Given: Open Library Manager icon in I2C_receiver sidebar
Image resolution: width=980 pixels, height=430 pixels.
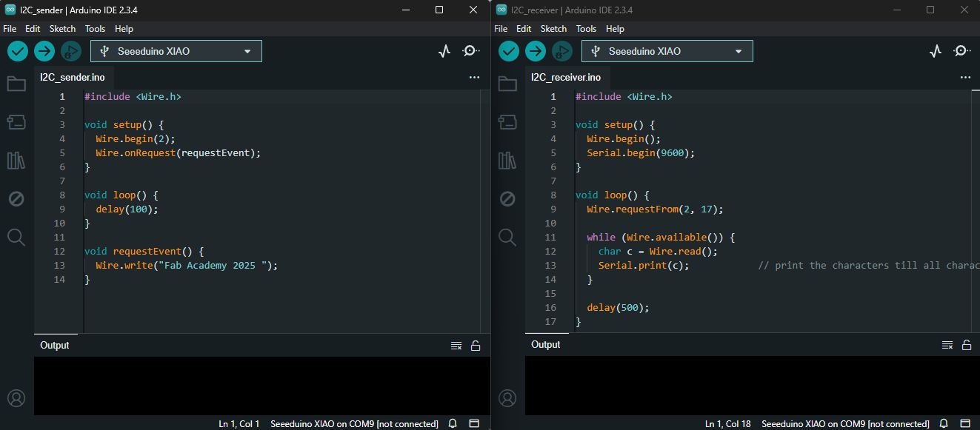Looking at the screenshot, I should coord(507,160).
